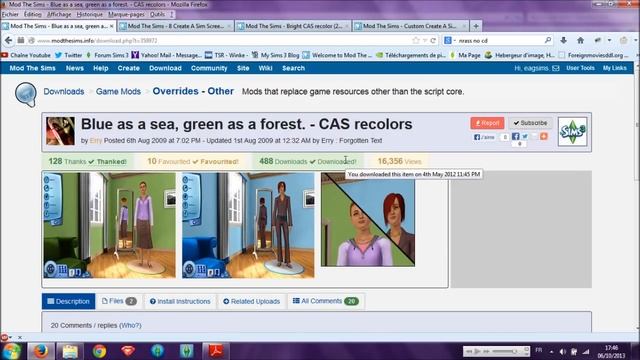Share on Facebook icon

[516, 136]
